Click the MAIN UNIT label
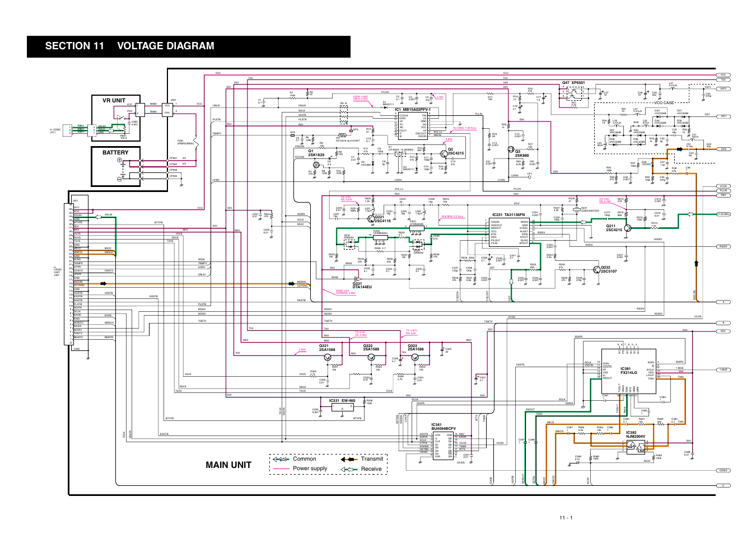Viewport: 756px width, 534px height. coord(228,465)
